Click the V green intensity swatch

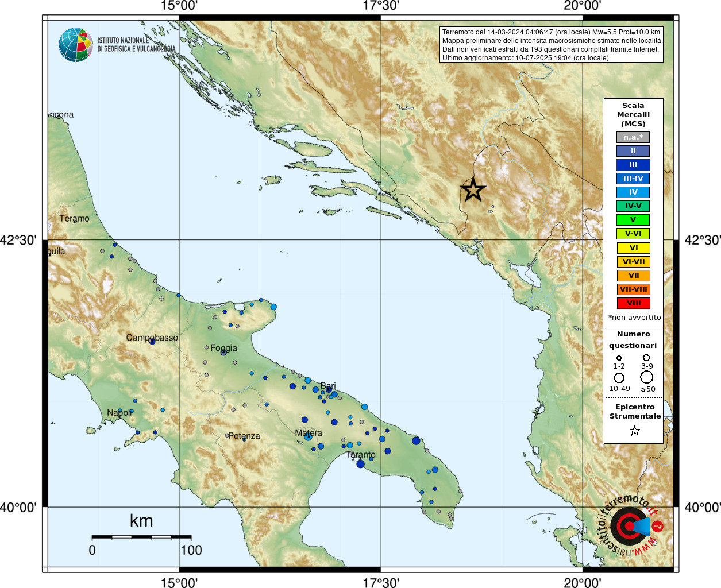633,220
